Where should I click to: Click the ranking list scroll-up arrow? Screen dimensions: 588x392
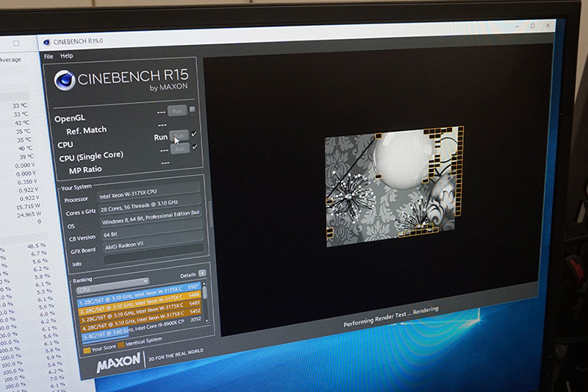pyautogui.click(x=204, y=284)
